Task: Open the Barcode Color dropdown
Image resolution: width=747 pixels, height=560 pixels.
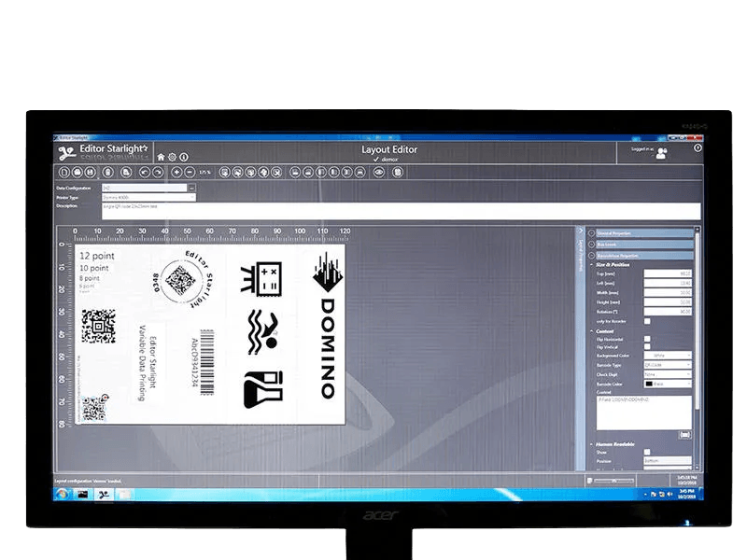Action: (x=668, y=384)
